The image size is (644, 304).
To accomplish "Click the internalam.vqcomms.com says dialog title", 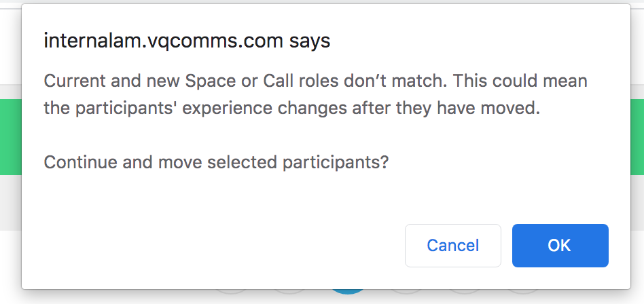I will [x=187, y=41].
